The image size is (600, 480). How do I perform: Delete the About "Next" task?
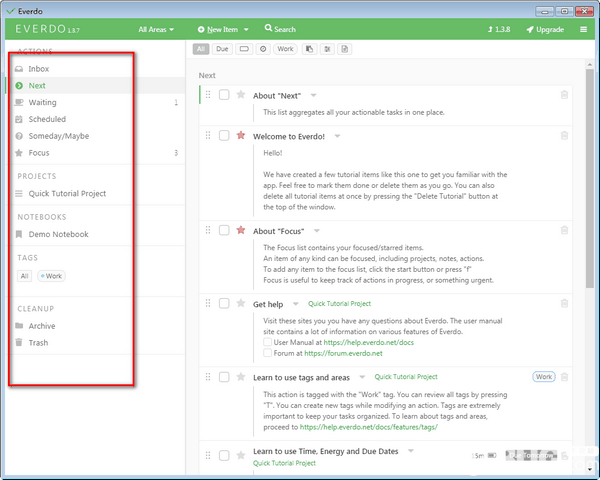(x=564, y=95)
